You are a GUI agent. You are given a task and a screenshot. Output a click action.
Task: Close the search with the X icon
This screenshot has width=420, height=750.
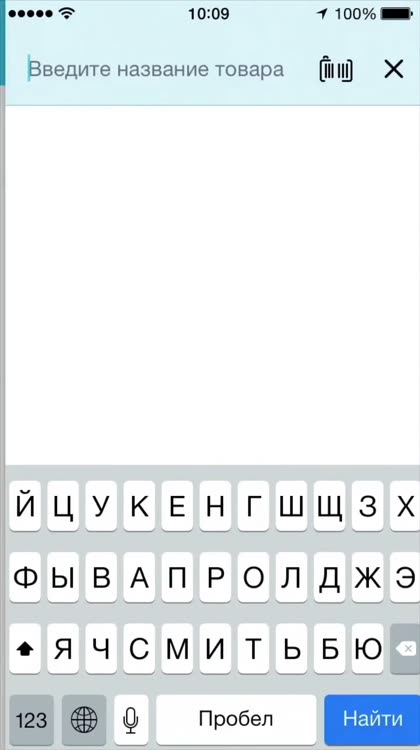point(394,70)
